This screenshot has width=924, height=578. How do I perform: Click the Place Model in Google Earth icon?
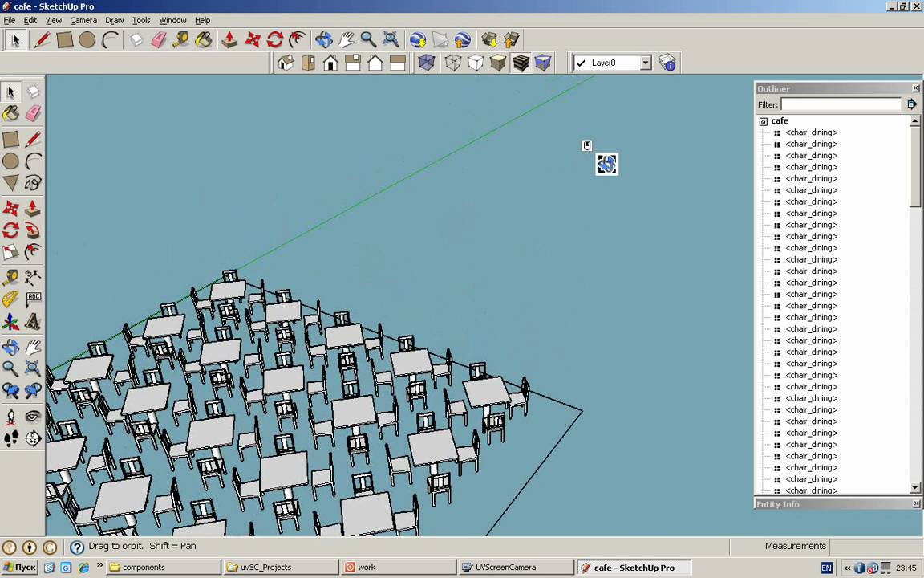[463, 39]
